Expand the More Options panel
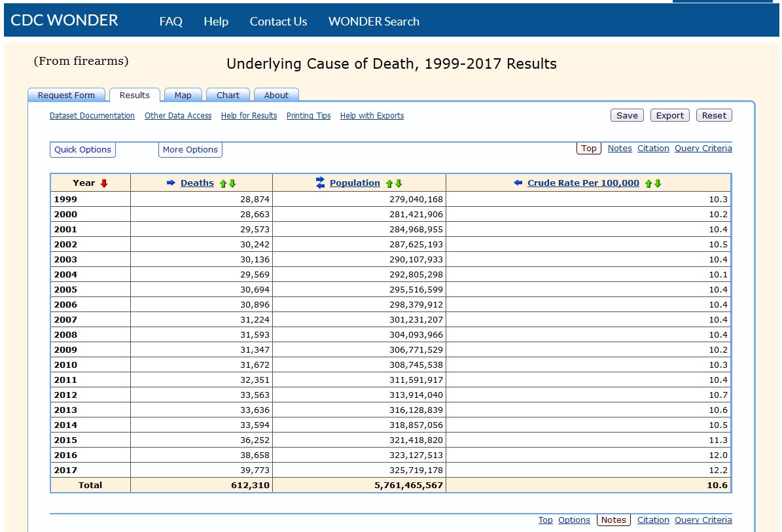 pos(190,150)
